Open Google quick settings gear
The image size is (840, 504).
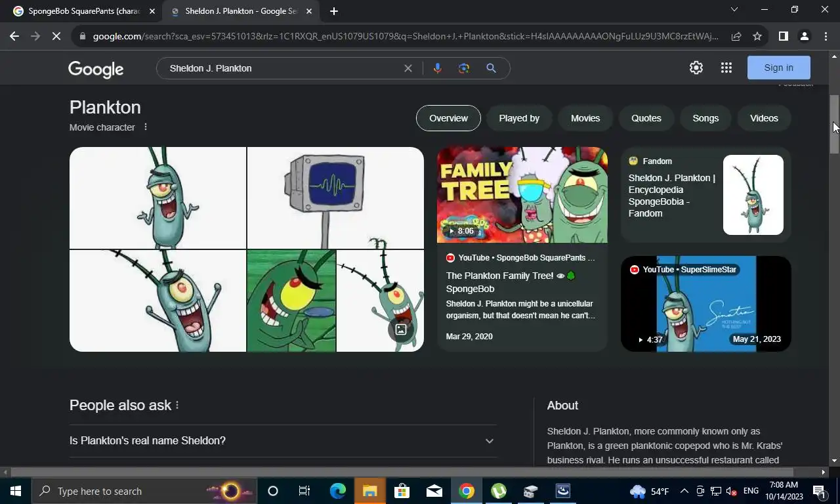(x=696, y=68)
